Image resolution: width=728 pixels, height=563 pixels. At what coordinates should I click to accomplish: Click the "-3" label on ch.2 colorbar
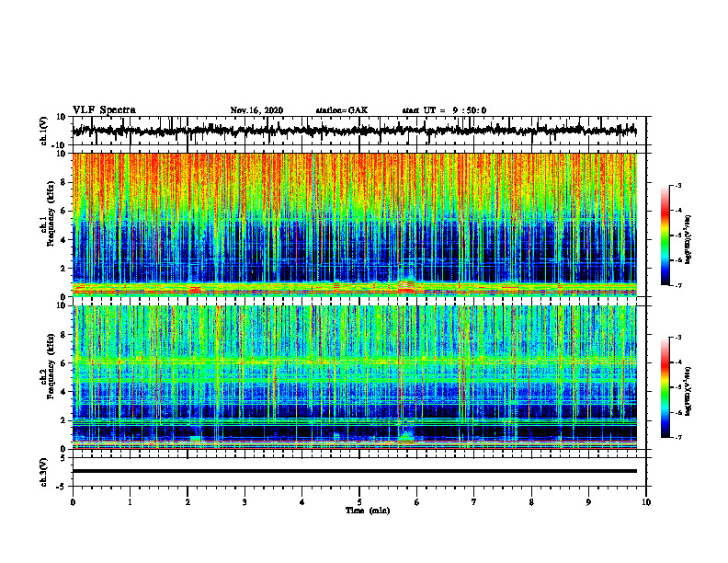[x=678, y=338]
